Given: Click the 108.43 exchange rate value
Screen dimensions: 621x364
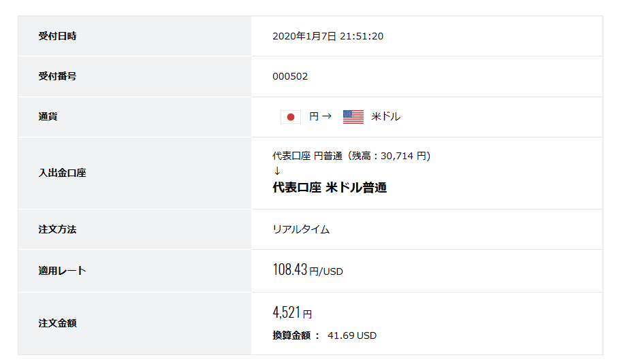Looking at the screenshot, I should pyautogui.click(x=291, y=270).
